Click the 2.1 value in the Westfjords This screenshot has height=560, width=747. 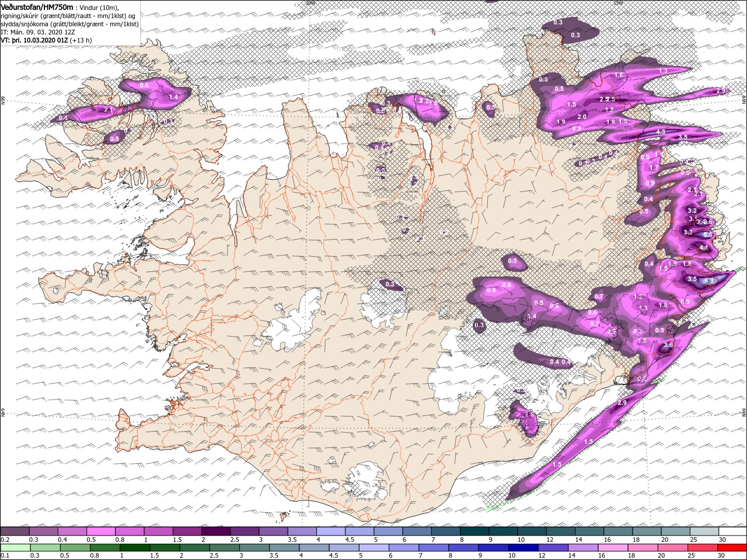point(108,110)
